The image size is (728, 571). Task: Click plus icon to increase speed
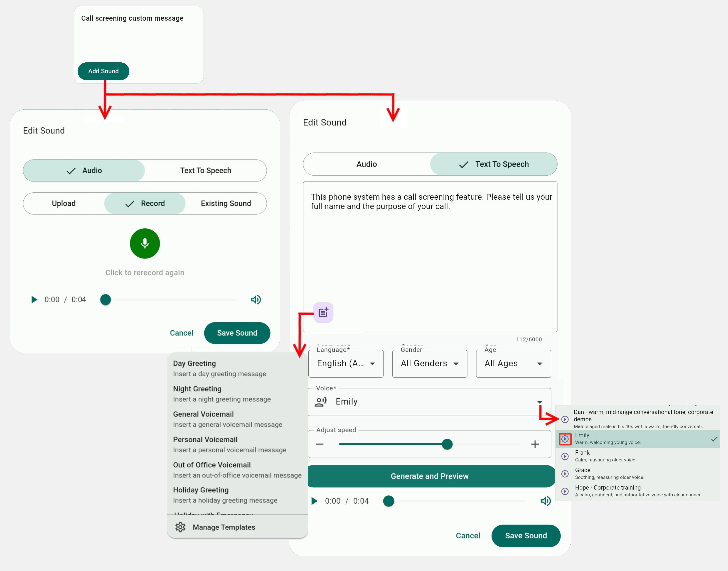click(x=535, y=444)
